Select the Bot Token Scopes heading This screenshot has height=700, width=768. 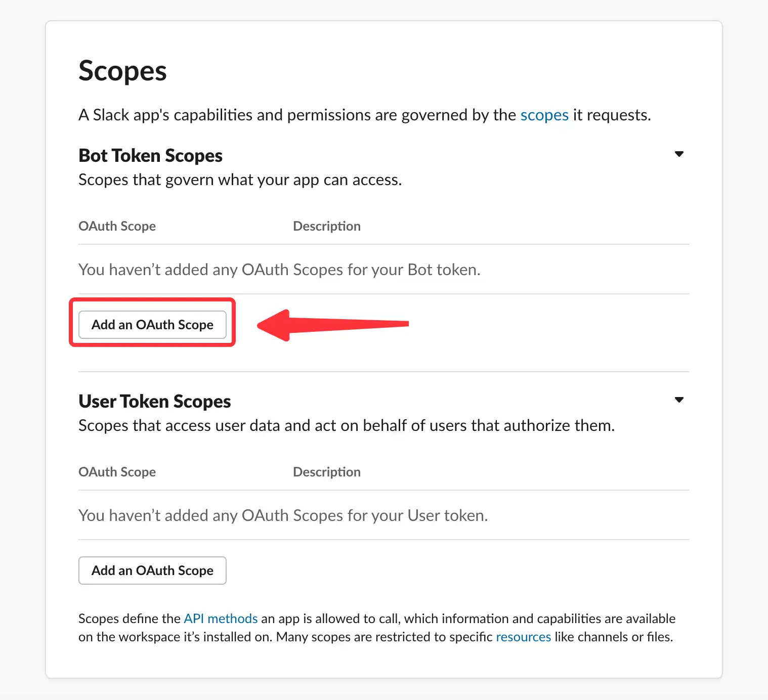point(150,156)
